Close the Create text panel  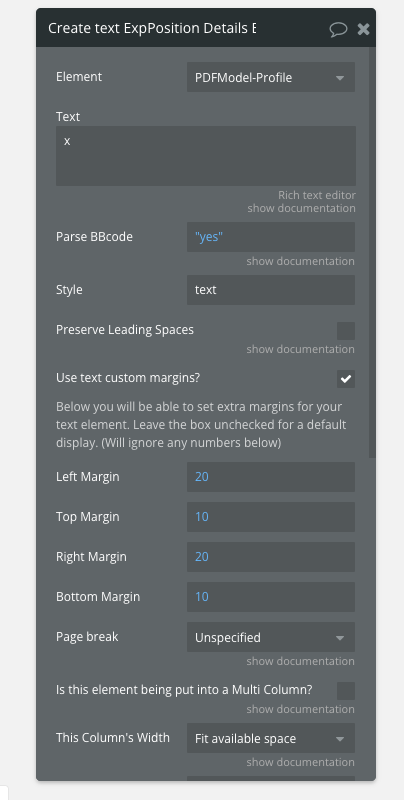click(x=363, y=29)
